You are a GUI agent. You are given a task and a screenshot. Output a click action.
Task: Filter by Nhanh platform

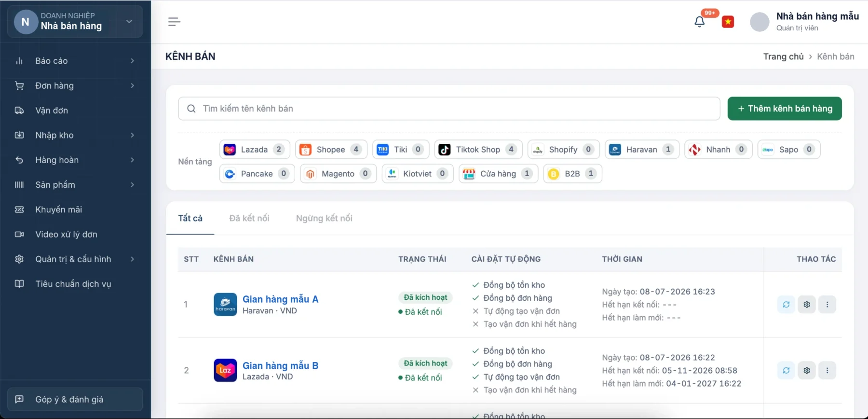coord(718,150)
